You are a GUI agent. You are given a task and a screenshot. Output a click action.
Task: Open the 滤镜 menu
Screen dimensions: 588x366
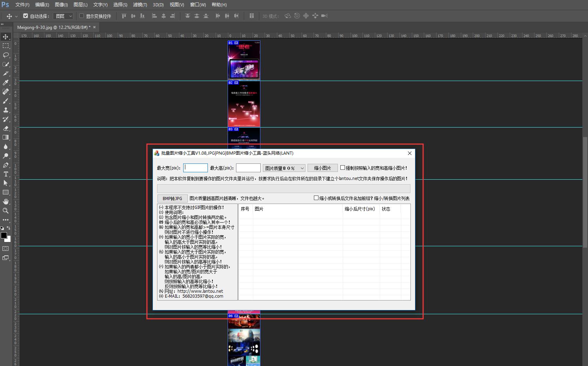point(140,5)
